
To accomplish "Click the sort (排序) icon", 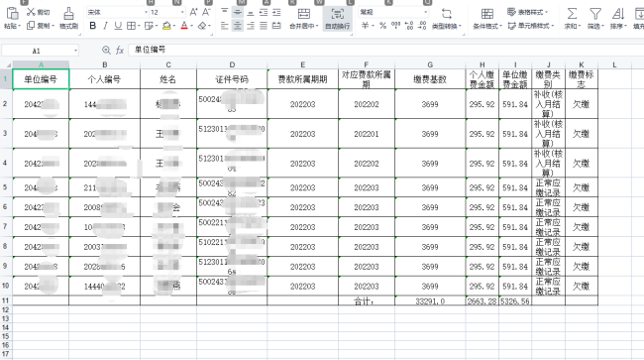I will [617, 14].
